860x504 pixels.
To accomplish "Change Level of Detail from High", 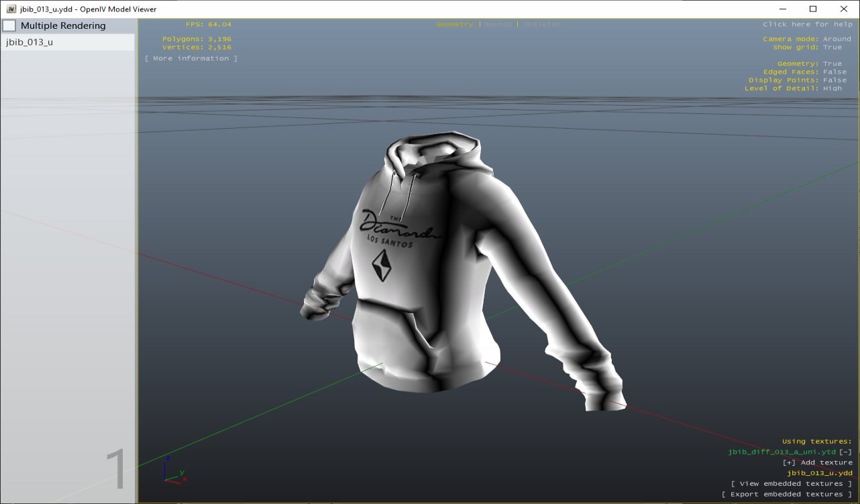I will pos(832,88).
